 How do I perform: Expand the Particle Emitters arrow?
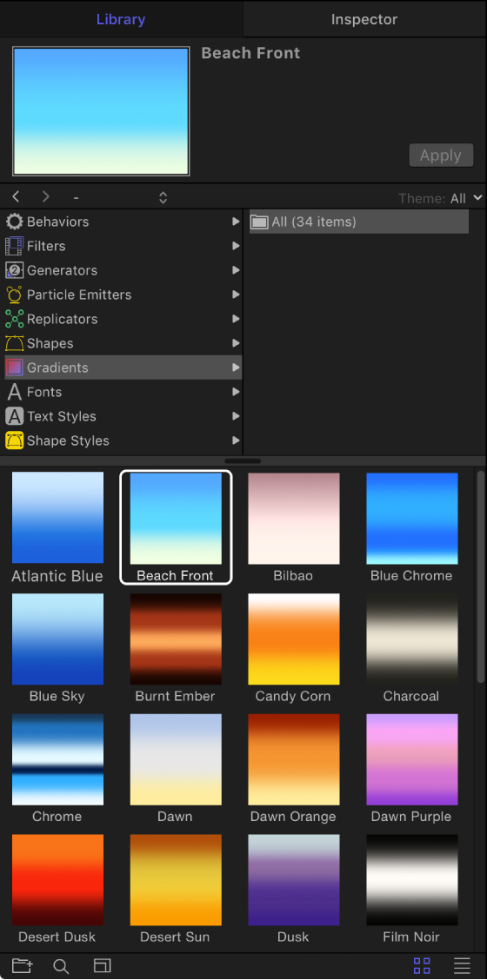point(236,295)
